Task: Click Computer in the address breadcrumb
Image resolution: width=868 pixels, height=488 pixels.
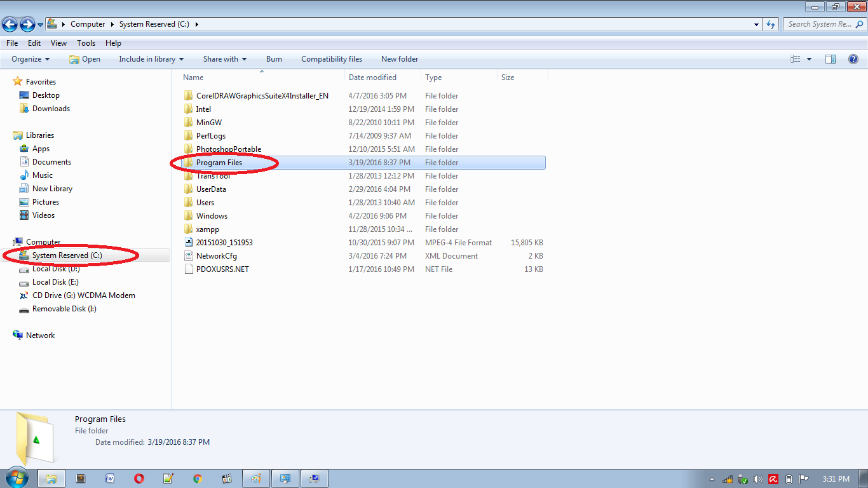Action: tap(88, 24)
